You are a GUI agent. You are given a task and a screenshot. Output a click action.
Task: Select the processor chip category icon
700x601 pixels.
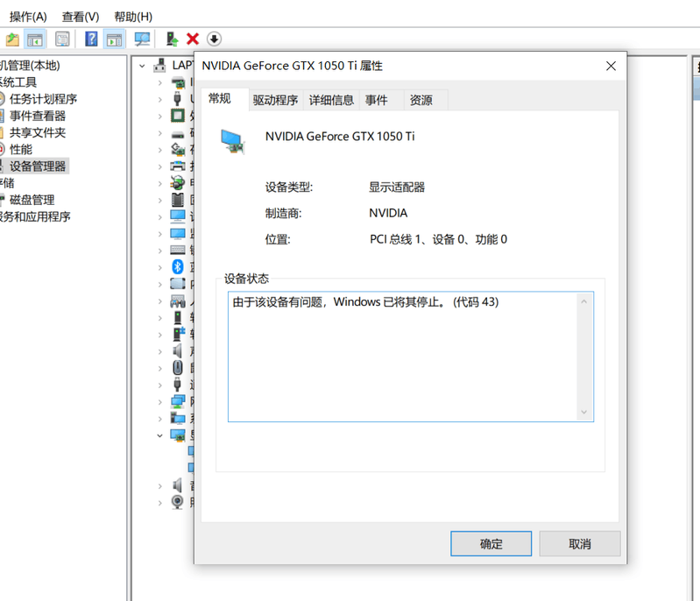click(x=178, y=116)
